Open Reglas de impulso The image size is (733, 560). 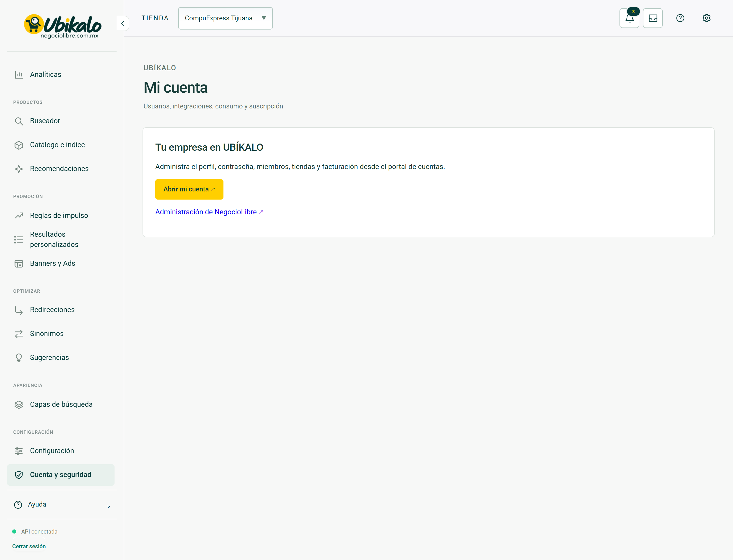pos(61,216)
